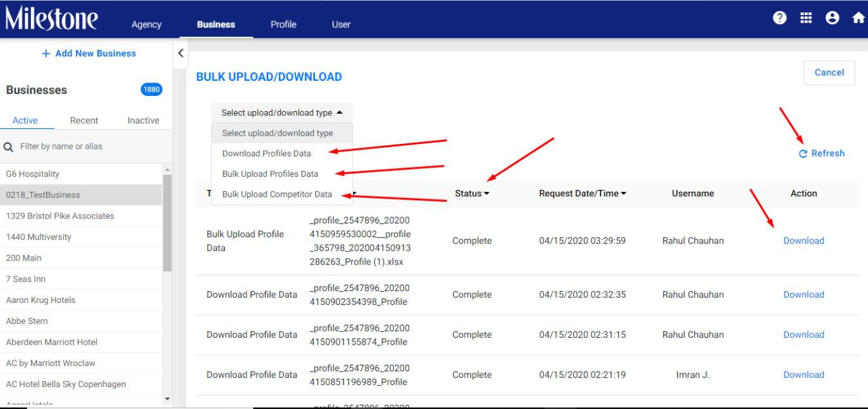Click the Milestone logo
This screenshot has width=868, height=409.
tap(52, 18)
